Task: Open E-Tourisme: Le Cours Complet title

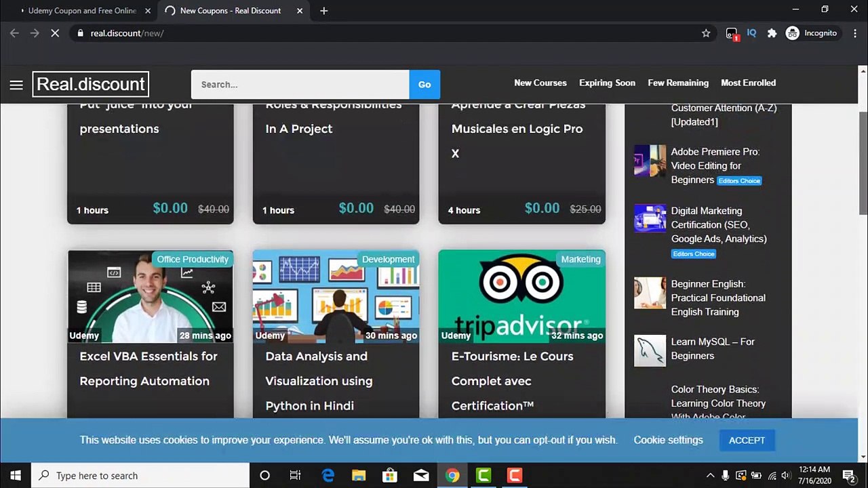Action: coord(512,381)
